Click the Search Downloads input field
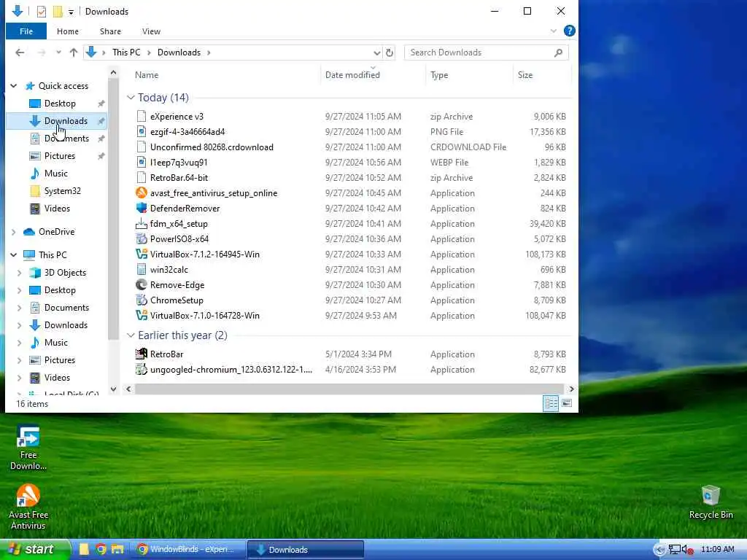 pyautogui.click(x=479, y=52)
